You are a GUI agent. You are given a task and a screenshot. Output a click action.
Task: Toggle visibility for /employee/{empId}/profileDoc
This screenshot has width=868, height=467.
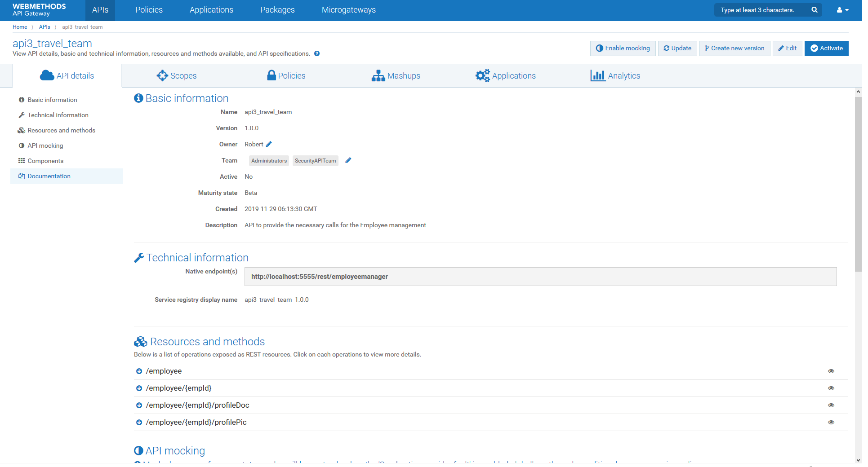coord(831,405)
